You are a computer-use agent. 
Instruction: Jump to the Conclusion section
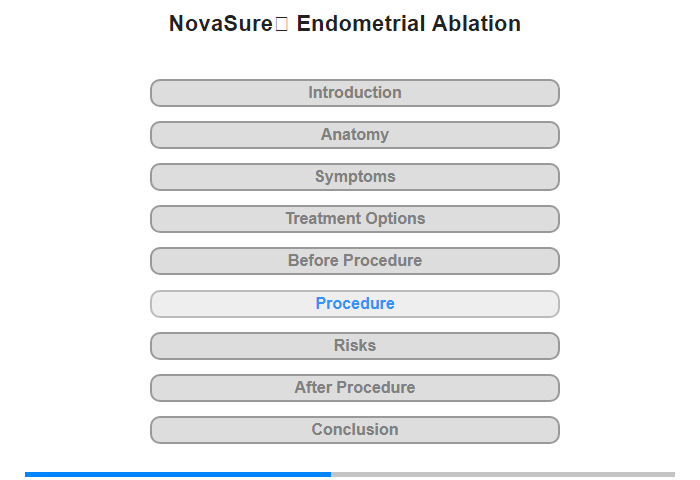pos(355,430)
